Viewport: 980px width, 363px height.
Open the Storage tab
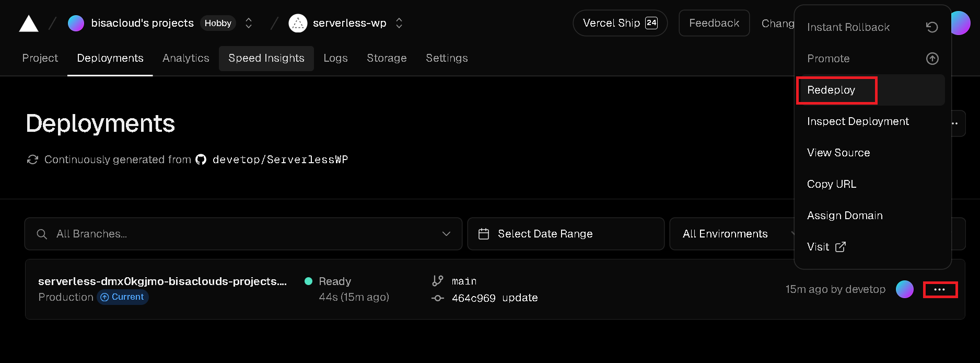point(387,58)
